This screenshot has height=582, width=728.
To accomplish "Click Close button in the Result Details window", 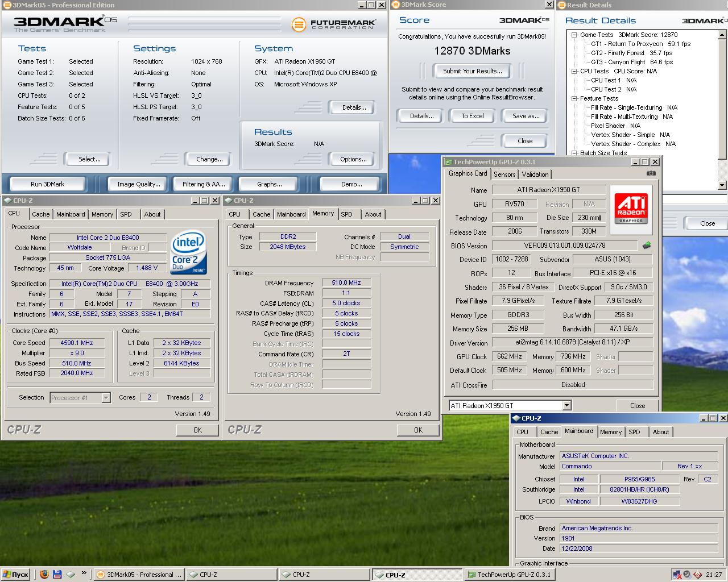I will 708,223.
